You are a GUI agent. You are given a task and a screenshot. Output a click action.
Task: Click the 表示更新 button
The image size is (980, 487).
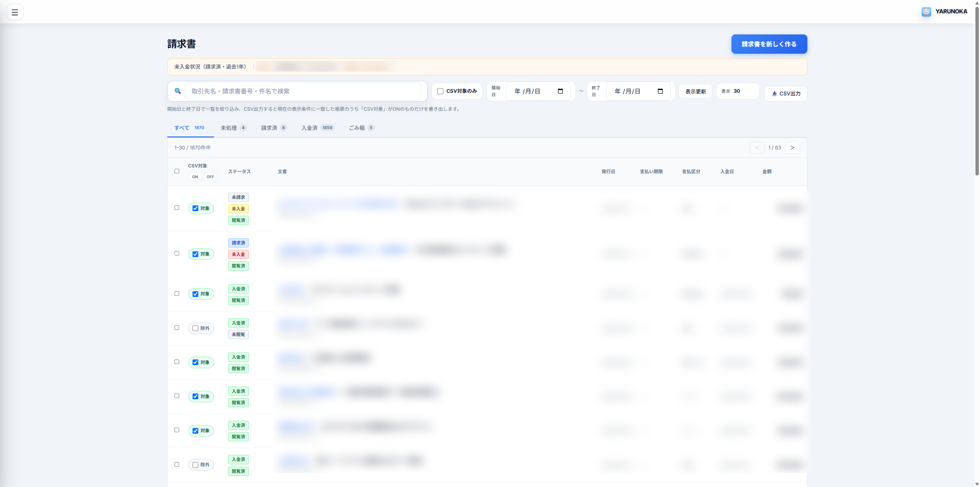[x=696, y=92]
